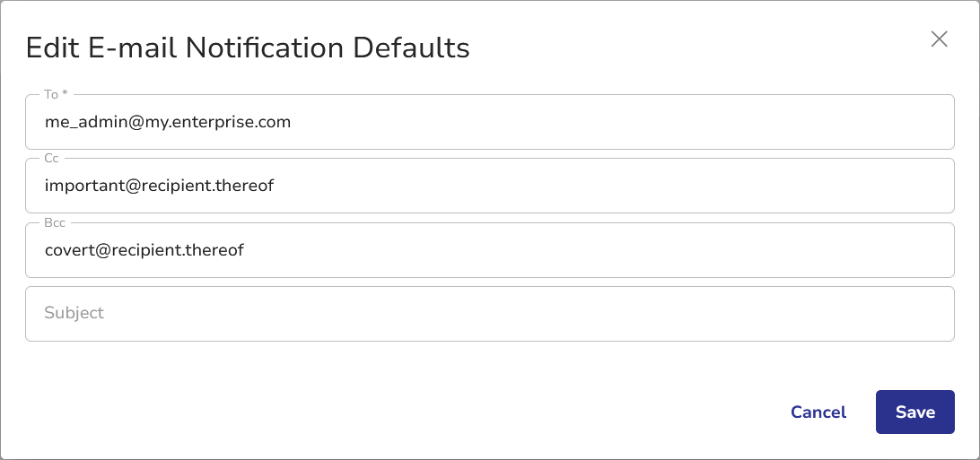Image resolution: width=980 pixels, height=460 pixels.
Task: Click the important@recipient.thereof address text
Action: click(x=159, y=186)
